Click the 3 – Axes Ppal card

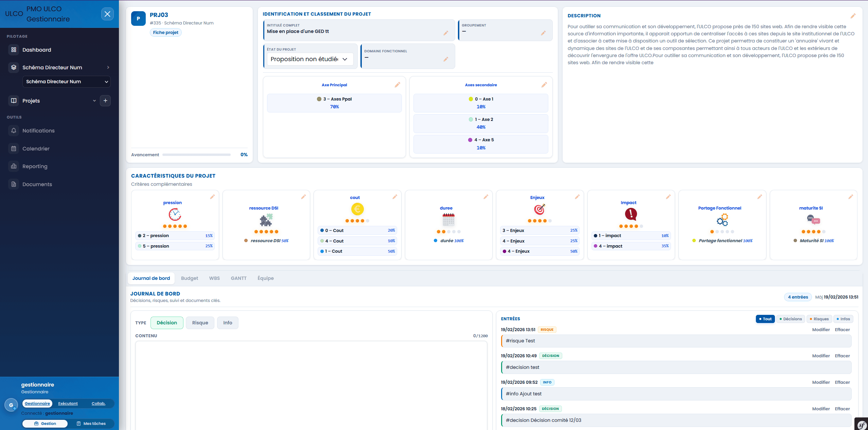coord(334,103)
